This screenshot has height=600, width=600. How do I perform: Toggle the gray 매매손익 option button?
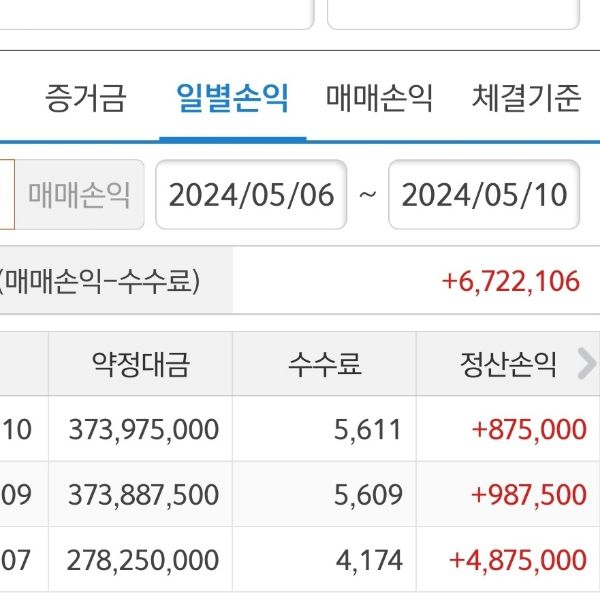click(79, 194)
